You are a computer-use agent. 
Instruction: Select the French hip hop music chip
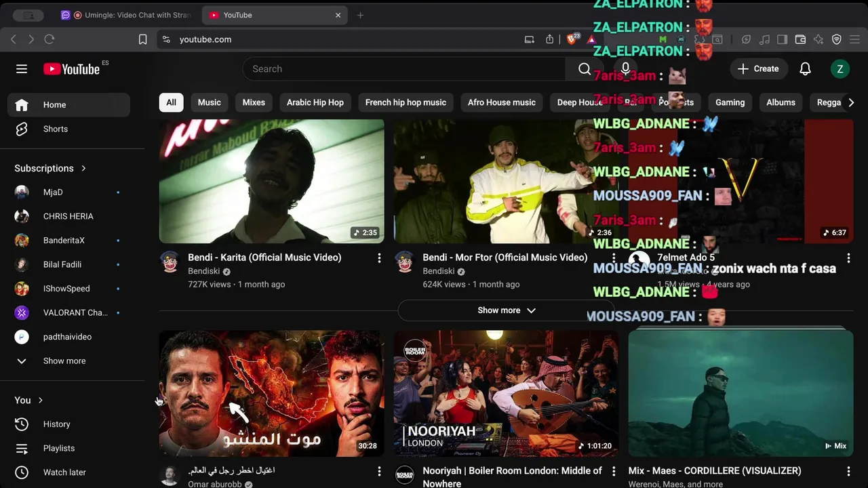tap(406, 102)
